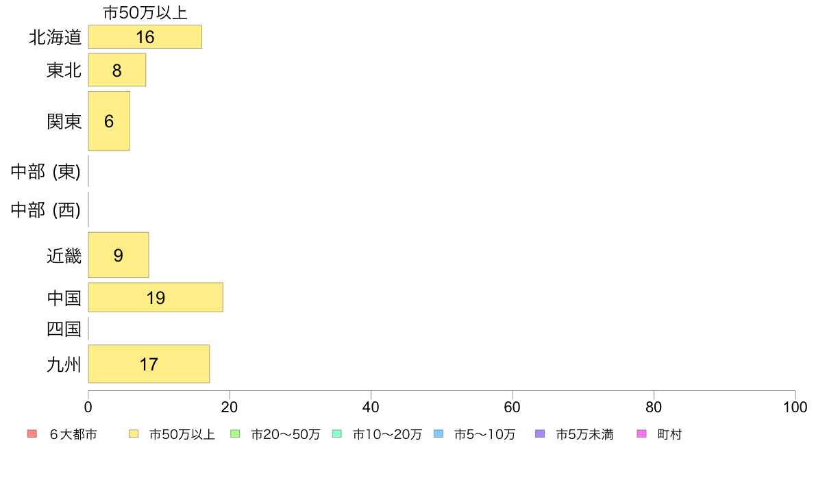The width and height of the screenshot is (814, 504).
Task: Click the 中部 (東) row label
Action: coord(46,171)
